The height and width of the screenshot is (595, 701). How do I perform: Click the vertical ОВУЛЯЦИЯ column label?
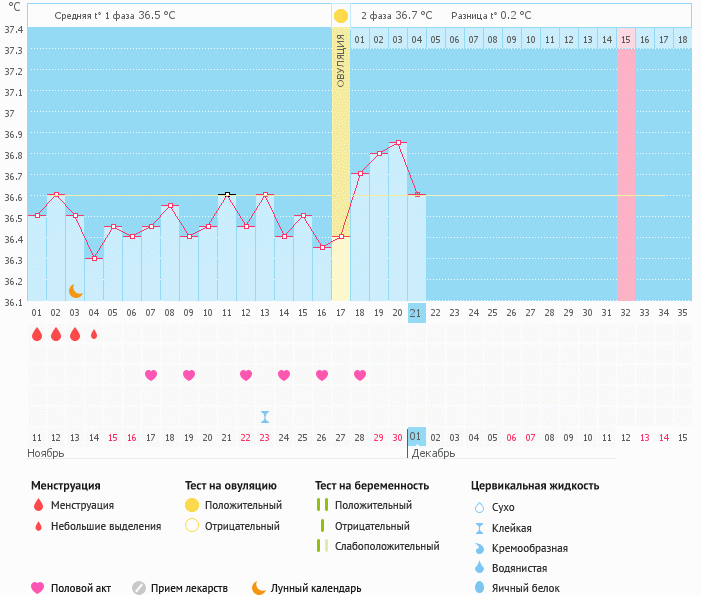click(x=341, y=62)
